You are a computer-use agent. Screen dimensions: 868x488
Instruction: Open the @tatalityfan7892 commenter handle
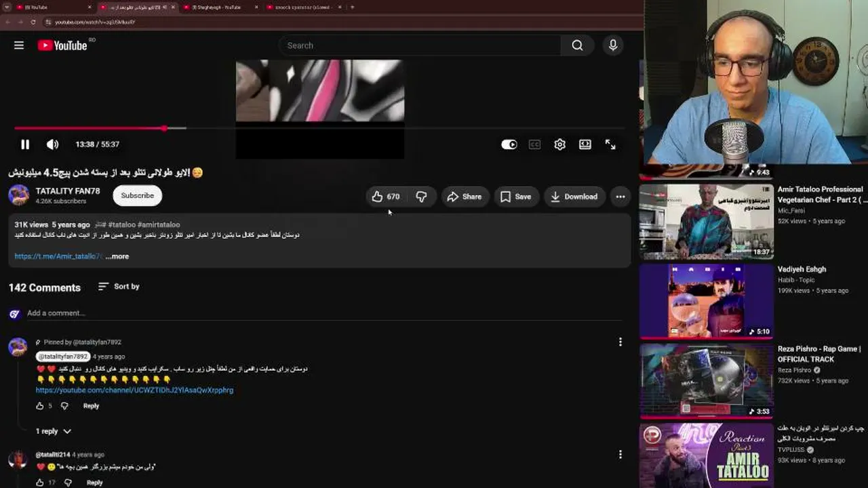coord(62,357)
